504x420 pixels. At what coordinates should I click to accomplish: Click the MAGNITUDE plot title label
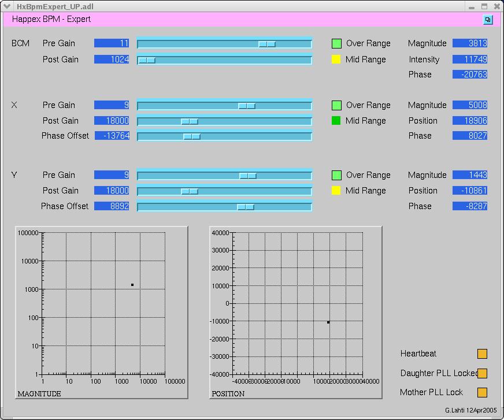coord(39,393)
